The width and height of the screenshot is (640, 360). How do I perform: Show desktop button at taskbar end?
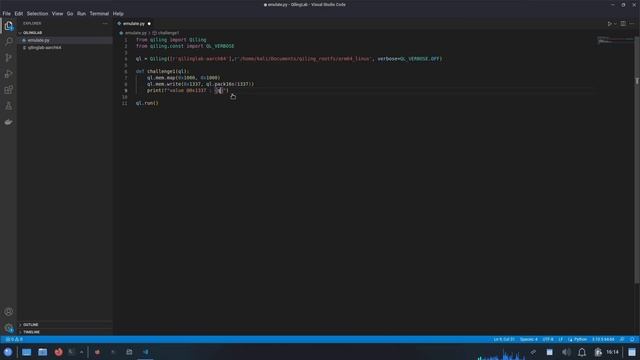point(632,352)
